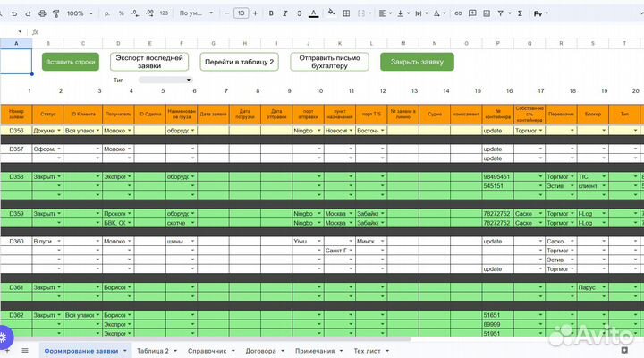This screenshot has width=644, height=358.
Task: Open the Парус broker dropdown for D361
Action: (604, 287)
